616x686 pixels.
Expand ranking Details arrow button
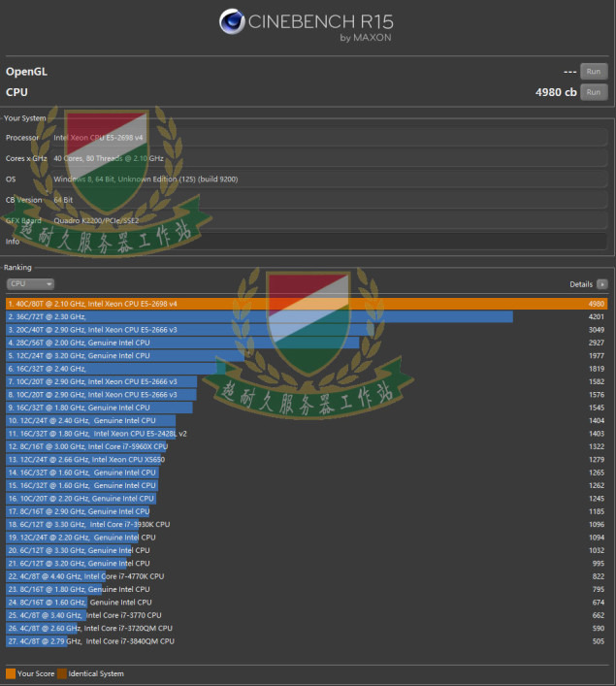coord(601,284)
